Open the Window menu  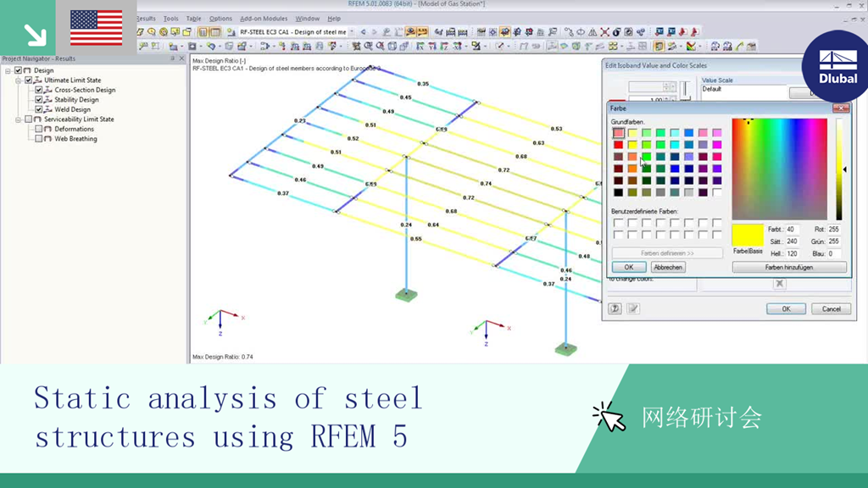[307, 19]
